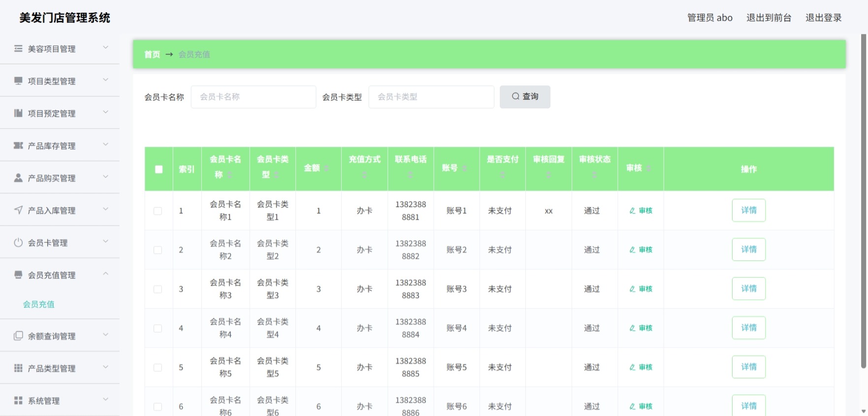This screenshot has height=416, width=868.
Task: Click the 查询 search button
Action: click(525, 97)
